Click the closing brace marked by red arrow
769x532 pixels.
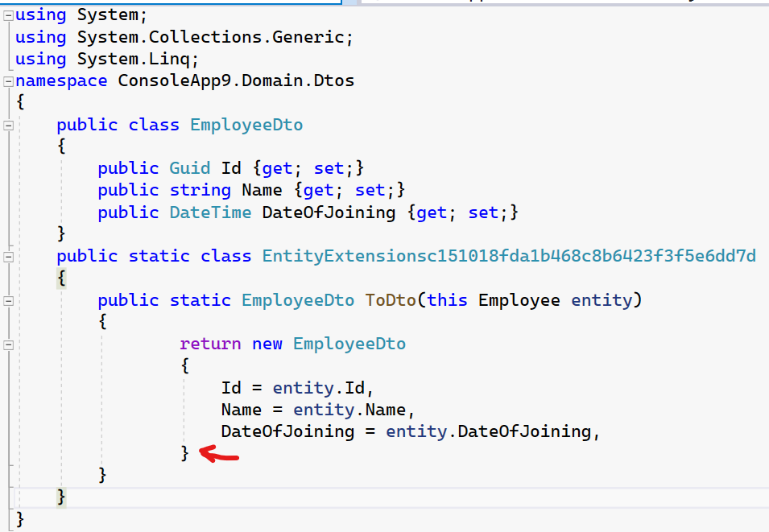[184, 453]
